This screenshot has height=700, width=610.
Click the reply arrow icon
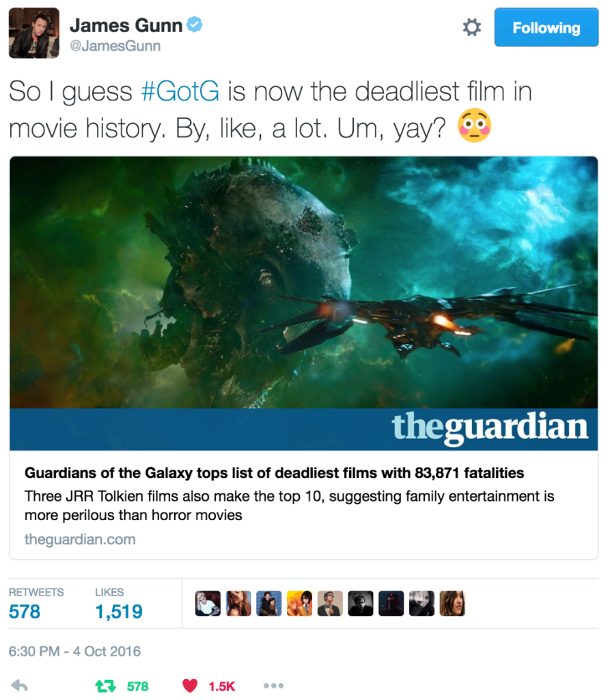click(x=19, y=685)
